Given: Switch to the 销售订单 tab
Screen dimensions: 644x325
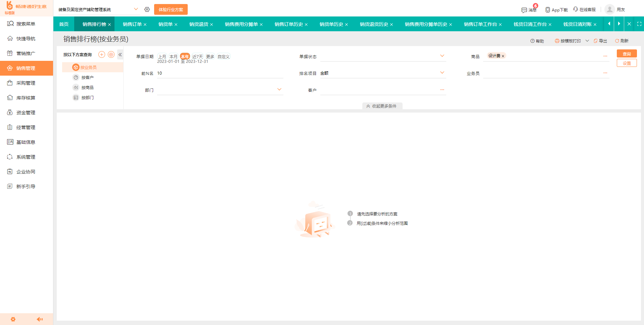Looking at the screenshot, I should pyautogui.click(x=133, y=24).
